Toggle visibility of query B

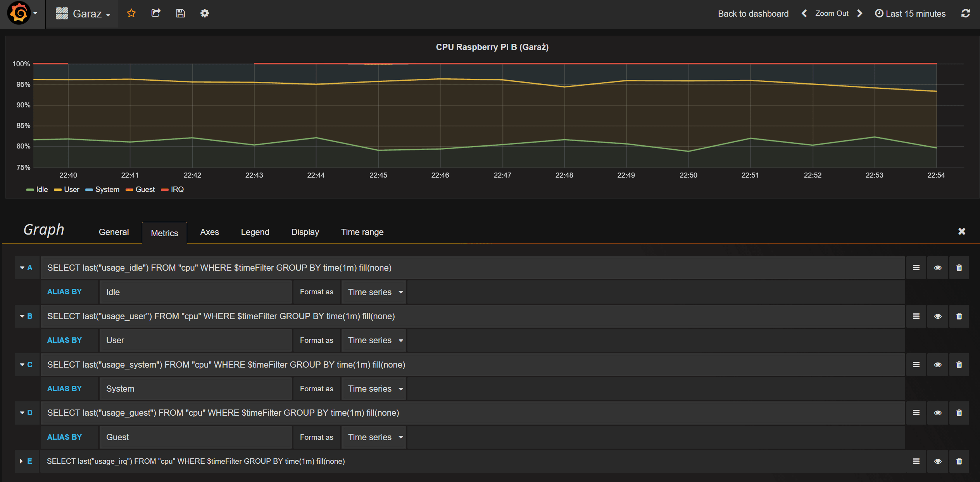(x=938, y=316)
